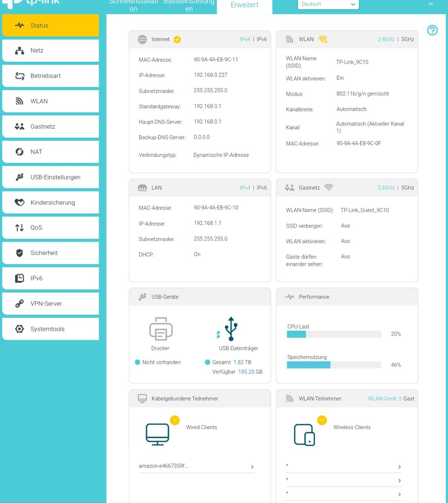Click the Betriebsart swap arrows icon
The image size is (448, 503).
20,76
